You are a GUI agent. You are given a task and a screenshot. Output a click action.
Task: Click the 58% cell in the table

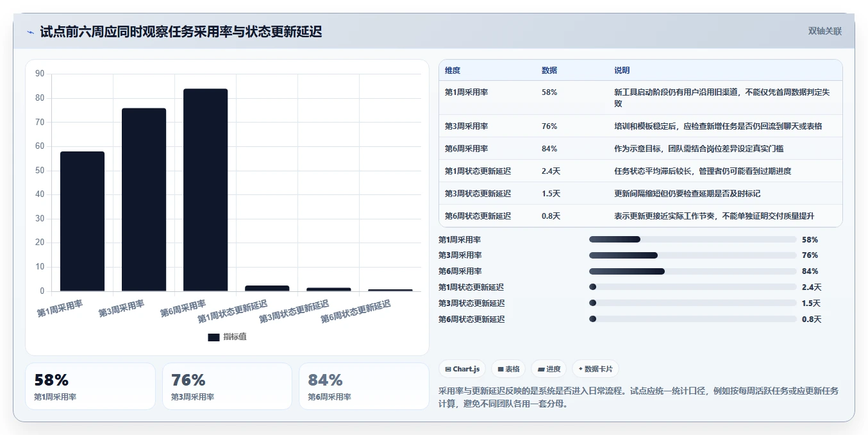(x=549, y=92)
